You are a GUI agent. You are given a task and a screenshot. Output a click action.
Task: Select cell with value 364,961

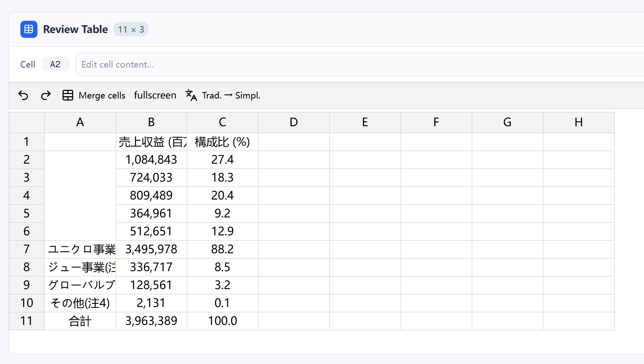(151, 214)
